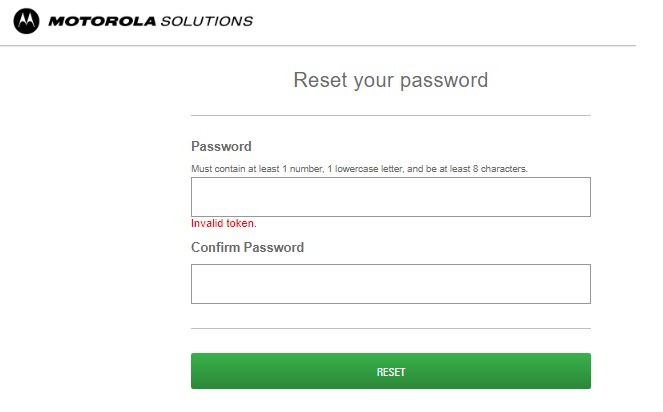
Task: Click the bold MOTOROLA wordmark text
Action: coord(102,21)
